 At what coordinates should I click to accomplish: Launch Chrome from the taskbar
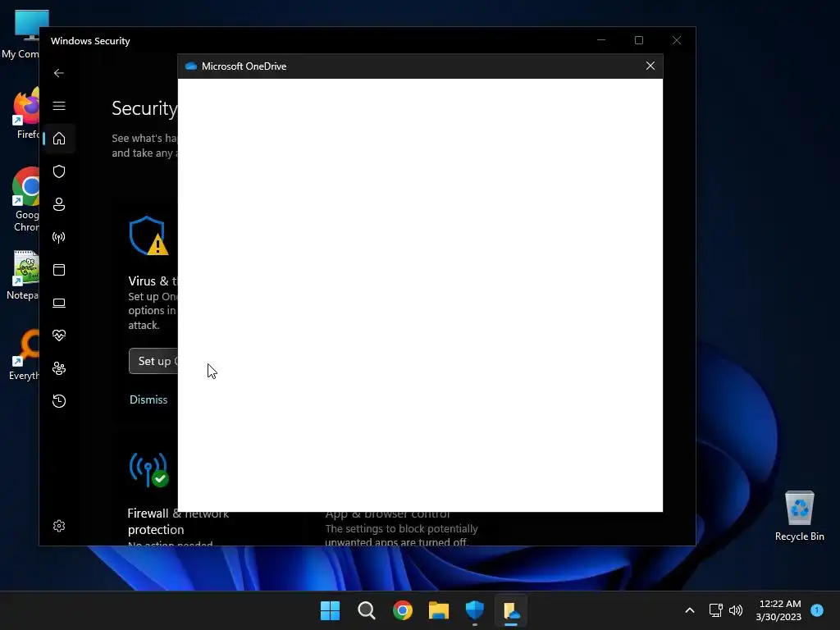(x=402, y=610)
